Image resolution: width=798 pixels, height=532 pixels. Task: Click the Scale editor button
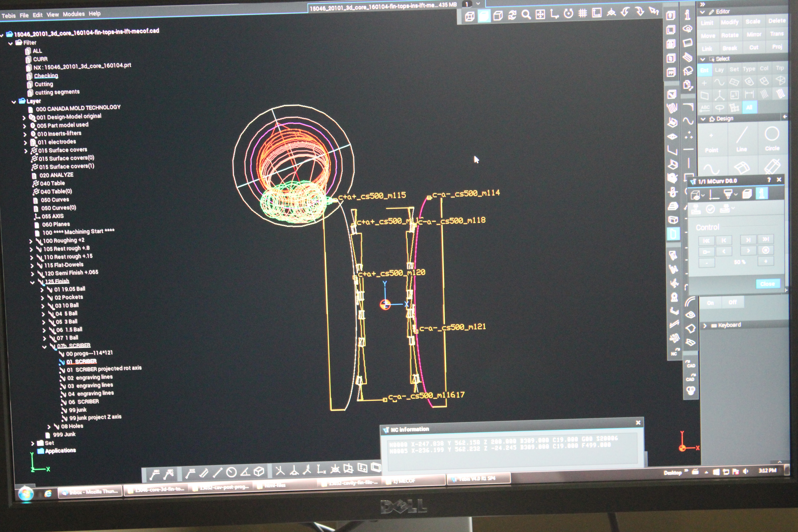[753, 21]
